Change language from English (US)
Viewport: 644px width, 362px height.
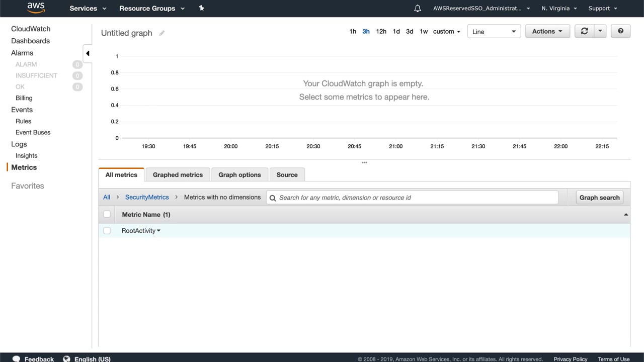[x=92, y=359]
